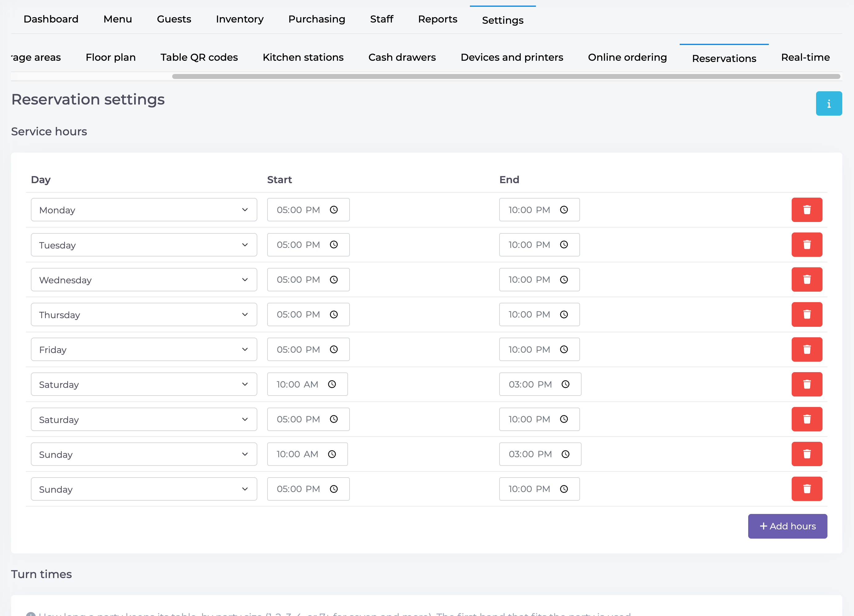Image resolution: width=854 pixels, height=616 pixels.
Task: Click the Add hours button
Action: click(787, 526)
